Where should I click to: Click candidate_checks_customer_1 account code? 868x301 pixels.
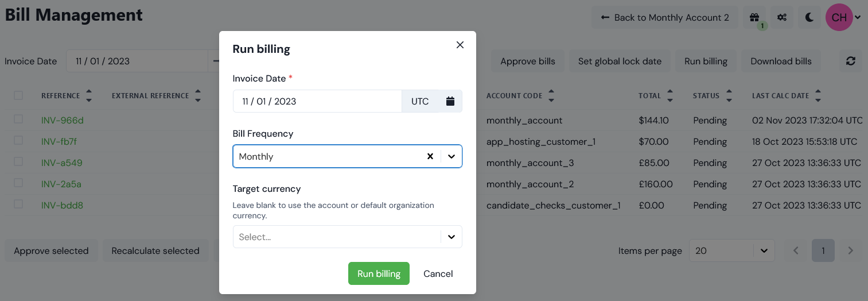(x=554, y=206)
